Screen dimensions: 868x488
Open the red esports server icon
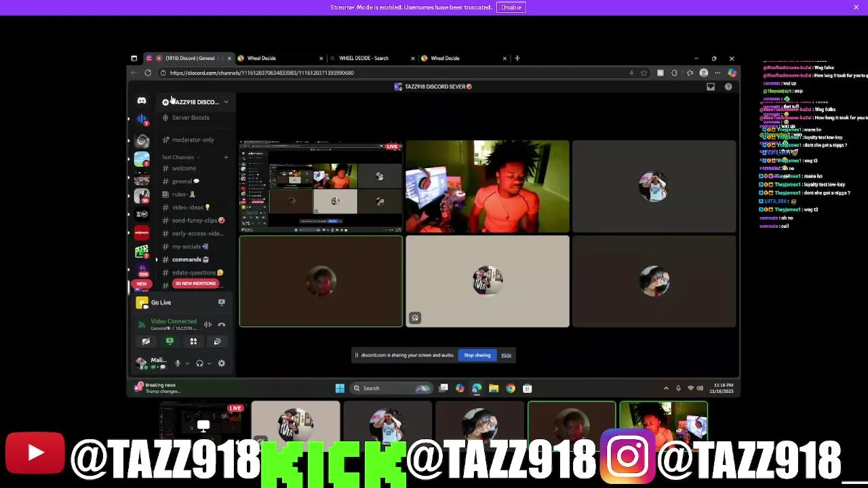pos(142,233)
